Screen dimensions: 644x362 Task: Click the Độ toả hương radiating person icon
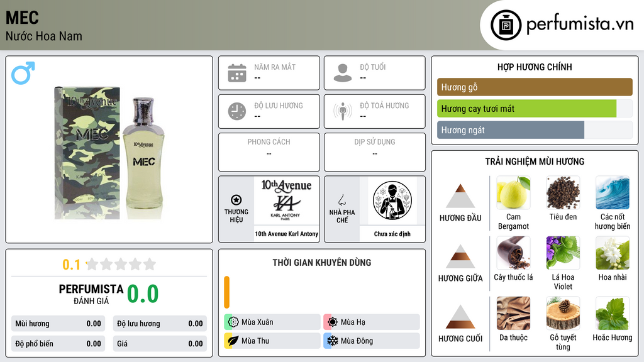pyautogui.click(x=343, y=111)
